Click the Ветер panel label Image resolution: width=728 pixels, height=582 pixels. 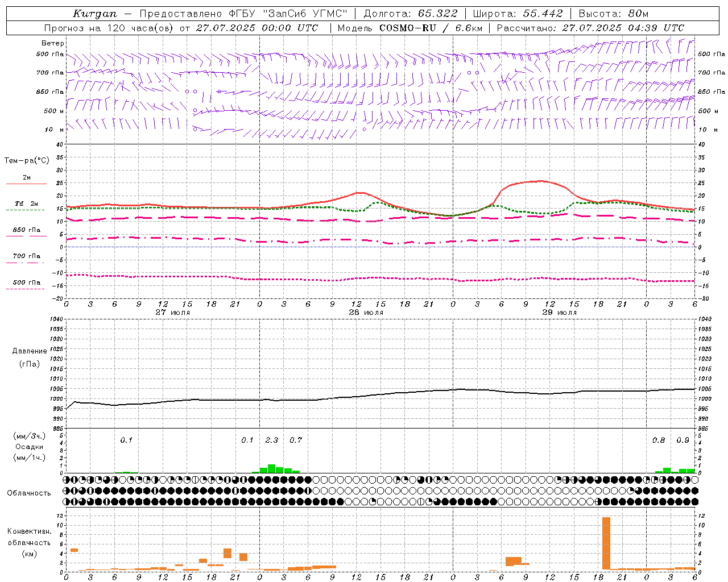coord(53,43)
